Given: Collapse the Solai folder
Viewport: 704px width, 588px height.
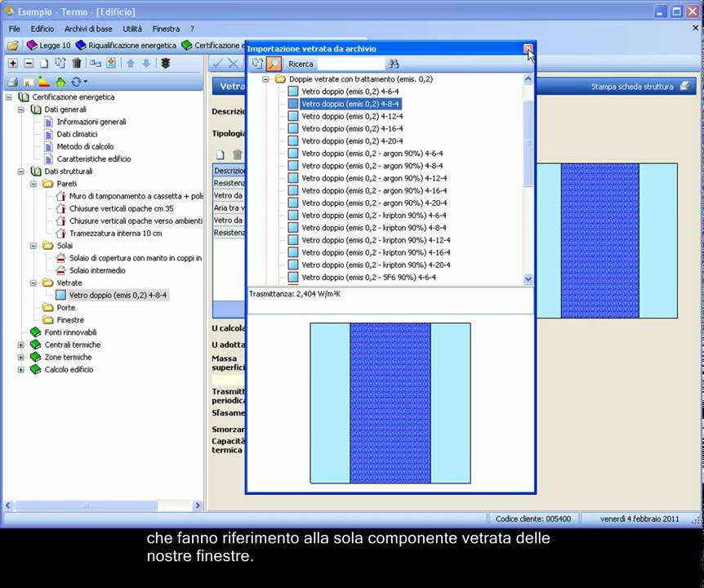Looking at the screenshot, I should pos(33,246).
